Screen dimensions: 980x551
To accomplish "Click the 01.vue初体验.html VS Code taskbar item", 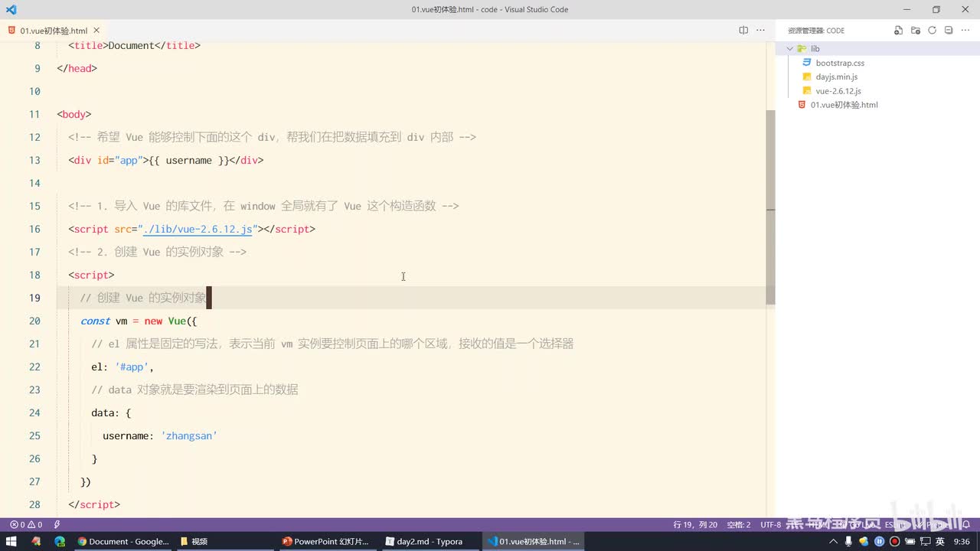I will pos(534,541).
